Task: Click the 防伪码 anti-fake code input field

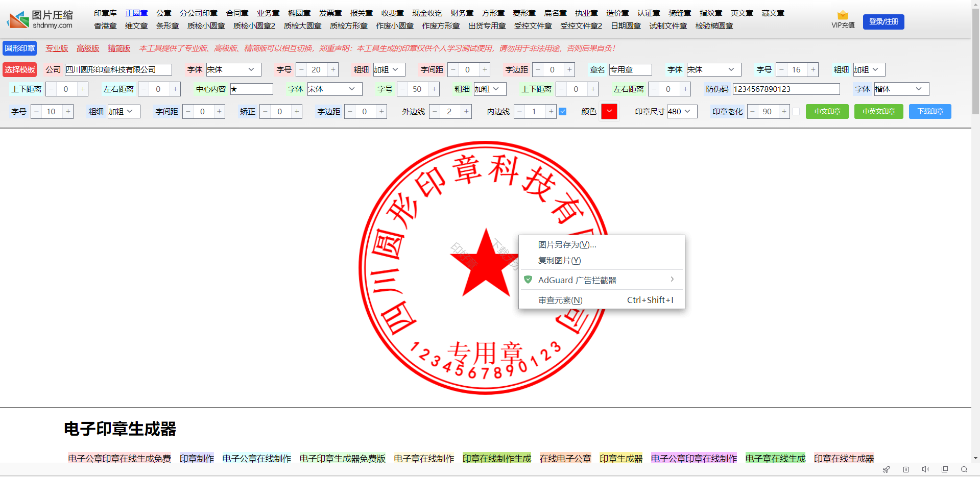Action: pyautogui.click(x=786, y=89)
